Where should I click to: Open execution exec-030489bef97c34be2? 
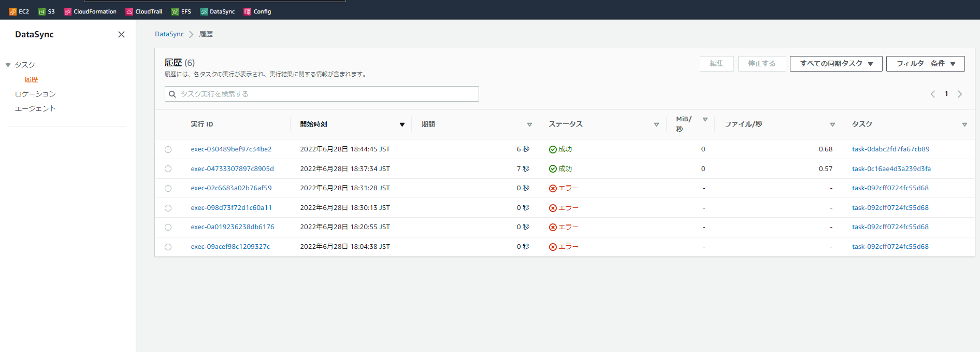click(231, 149)
